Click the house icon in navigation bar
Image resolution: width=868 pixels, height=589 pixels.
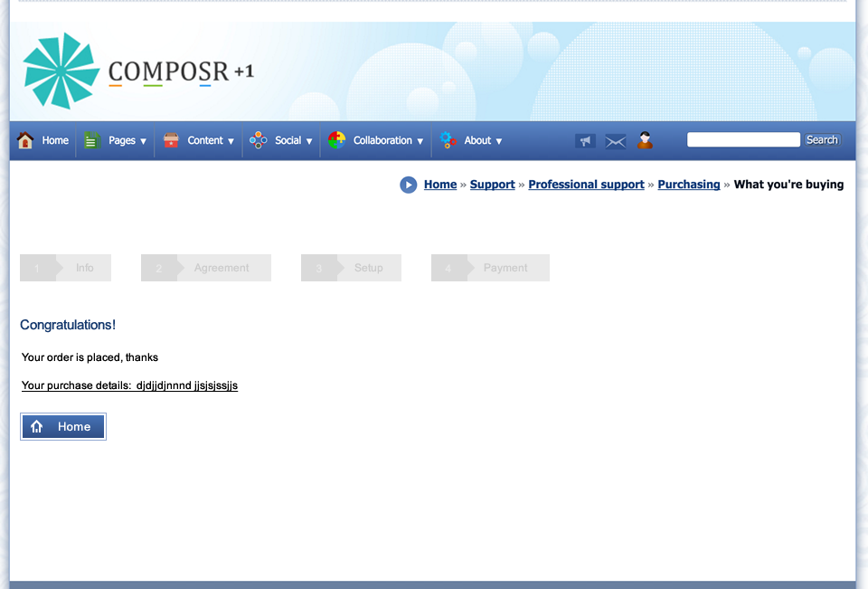pyautogui.click(x=25, y=140)
